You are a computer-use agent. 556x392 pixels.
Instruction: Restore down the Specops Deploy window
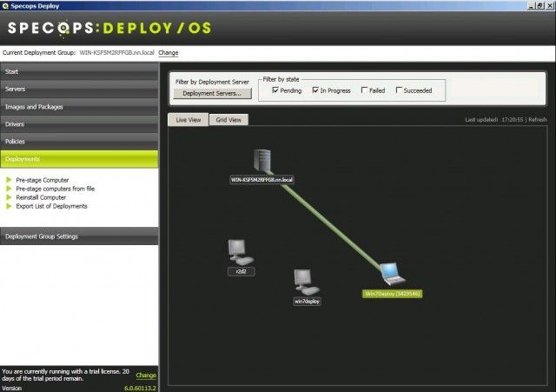pos(539,6)
